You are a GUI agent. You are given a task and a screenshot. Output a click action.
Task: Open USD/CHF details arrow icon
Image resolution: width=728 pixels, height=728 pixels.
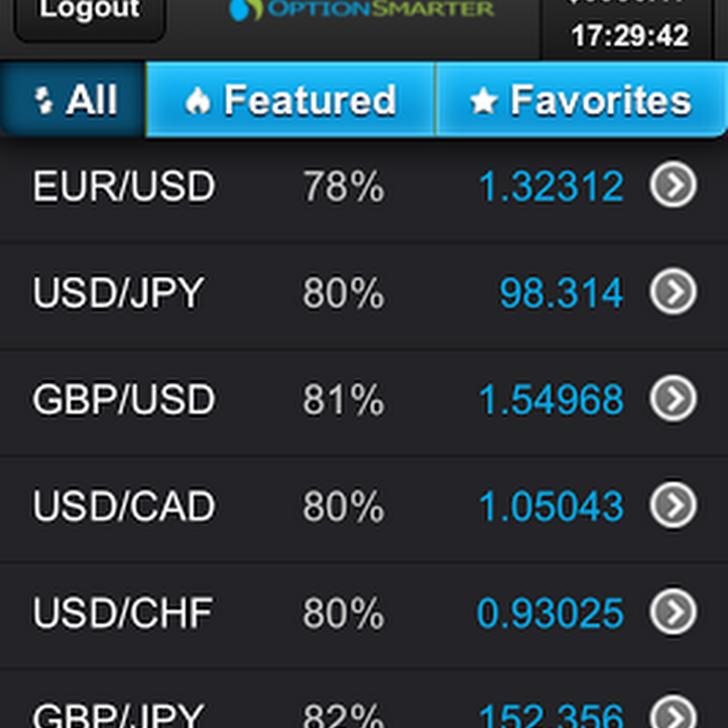pos(673,612)
